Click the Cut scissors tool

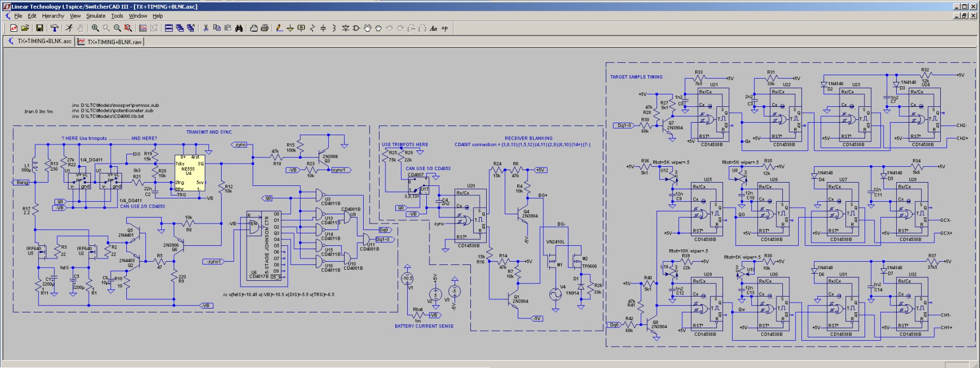(x=206, y=28)
